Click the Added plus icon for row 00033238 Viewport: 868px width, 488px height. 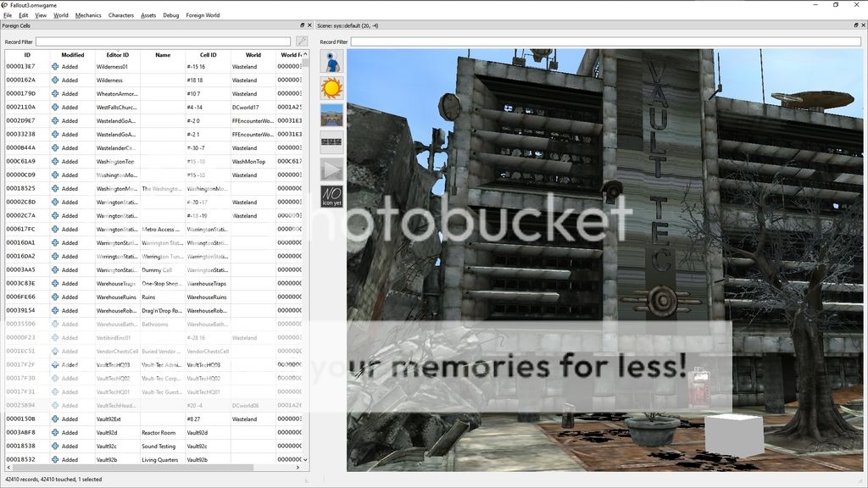(55, 135)
